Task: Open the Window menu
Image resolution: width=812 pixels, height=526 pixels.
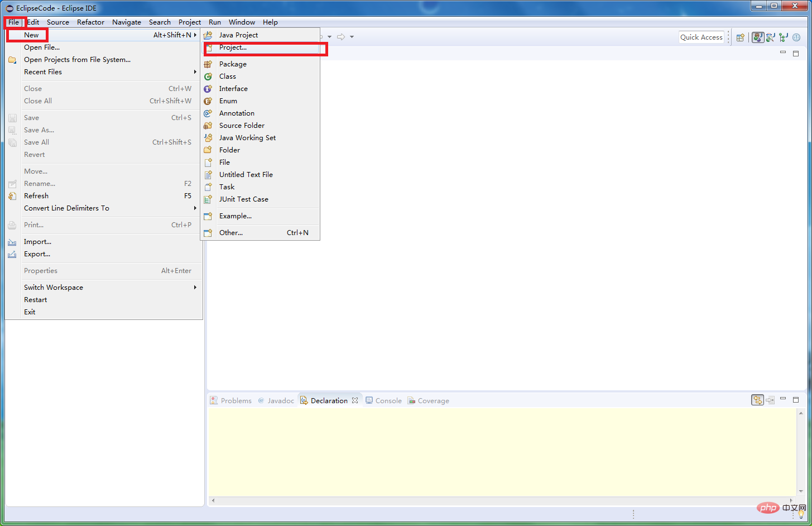Action: [242, 22]
